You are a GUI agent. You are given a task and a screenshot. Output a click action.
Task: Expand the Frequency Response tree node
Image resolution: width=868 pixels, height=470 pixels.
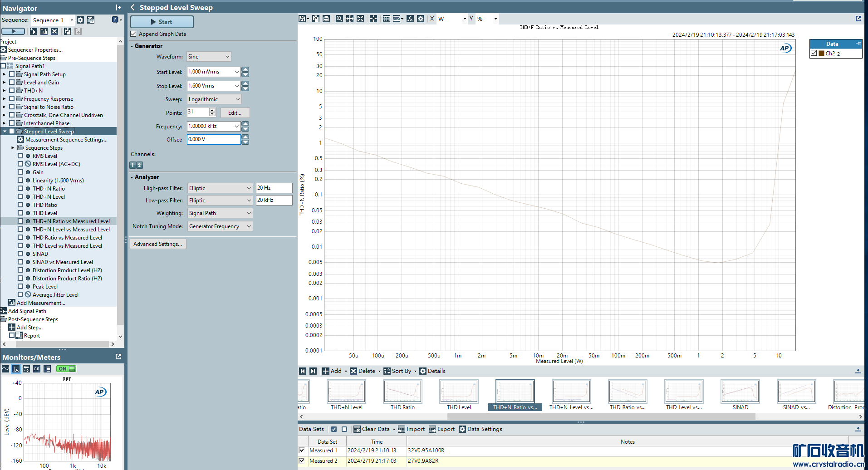pyautogui.click(x=4, y=99)
